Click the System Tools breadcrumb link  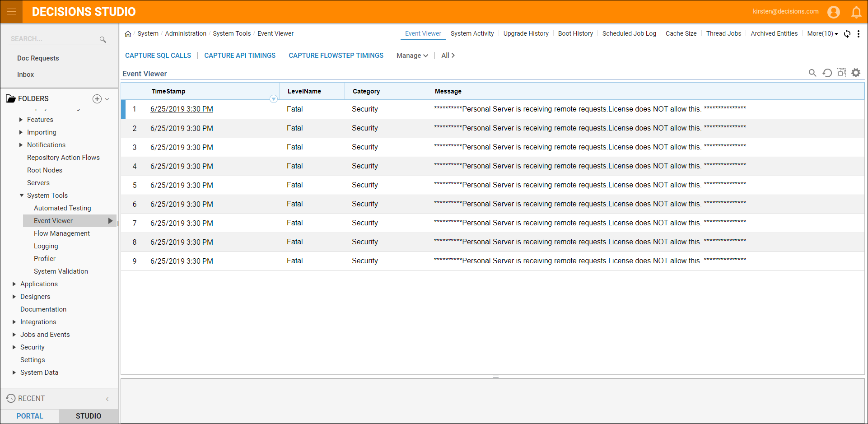pyautogui.click(x=232, y=34)
